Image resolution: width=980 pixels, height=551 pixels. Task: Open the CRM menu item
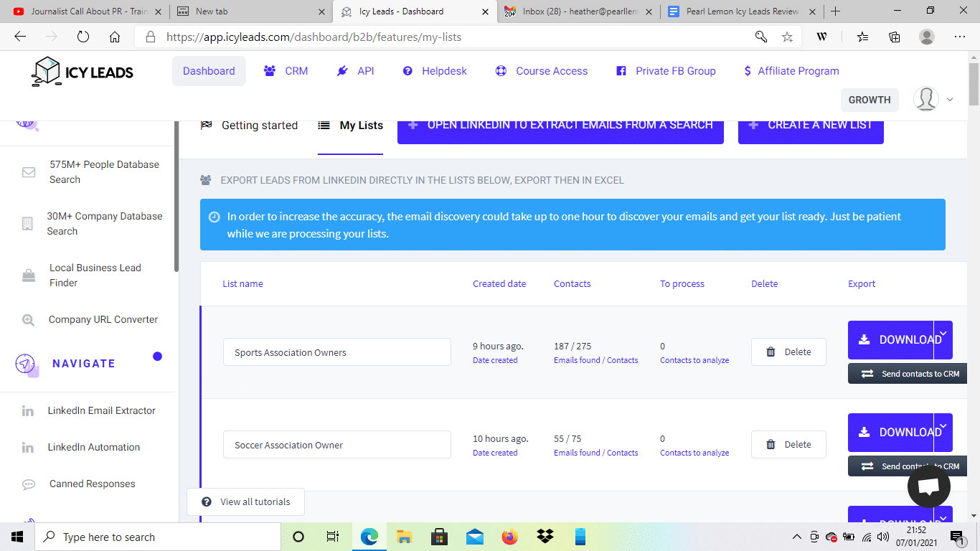coord(286,71)
